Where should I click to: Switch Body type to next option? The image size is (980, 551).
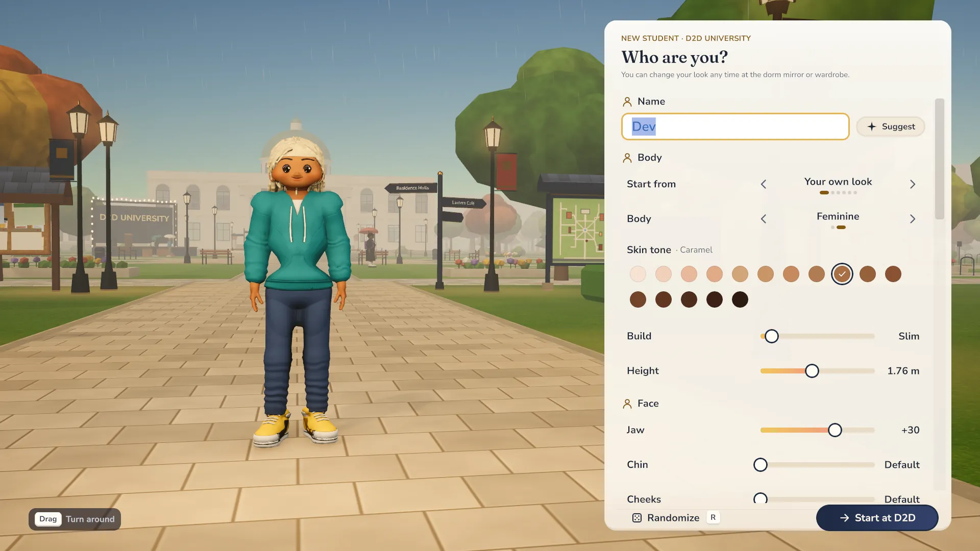pyautogui.click(x=913, y=219)
